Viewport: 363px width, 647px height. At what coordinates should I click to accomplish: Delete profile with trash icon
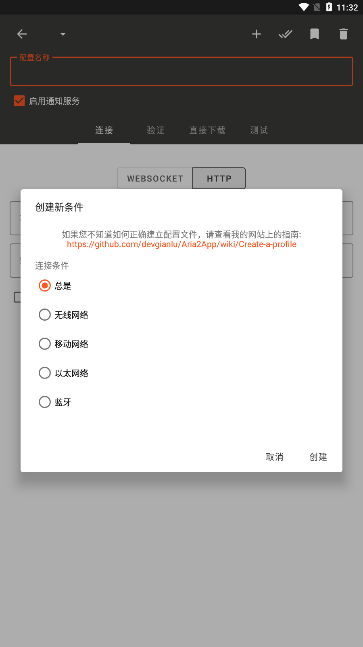point(343,34)
